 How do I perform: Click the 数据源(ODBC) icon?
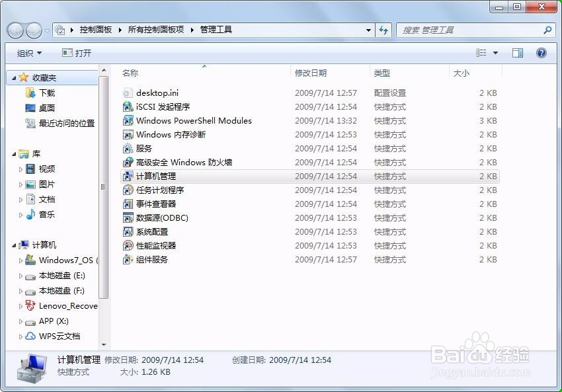(x=128, y=218)
